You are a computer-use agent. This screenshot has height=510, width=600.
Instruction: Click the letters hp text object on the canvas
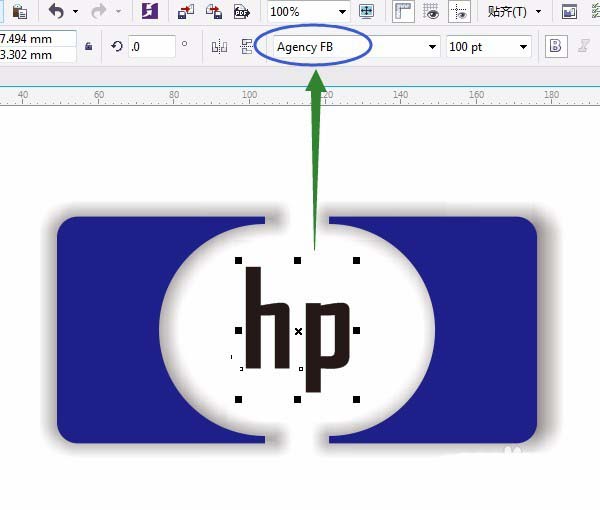[297, 329]
